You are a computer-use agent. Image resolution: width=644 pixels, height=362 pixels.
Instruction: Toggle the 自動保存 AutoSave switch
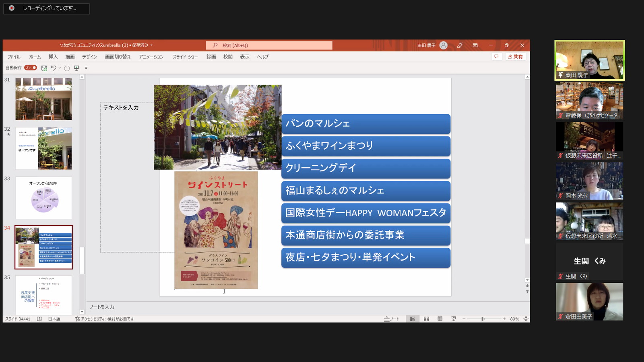click(x=31, y=68)
